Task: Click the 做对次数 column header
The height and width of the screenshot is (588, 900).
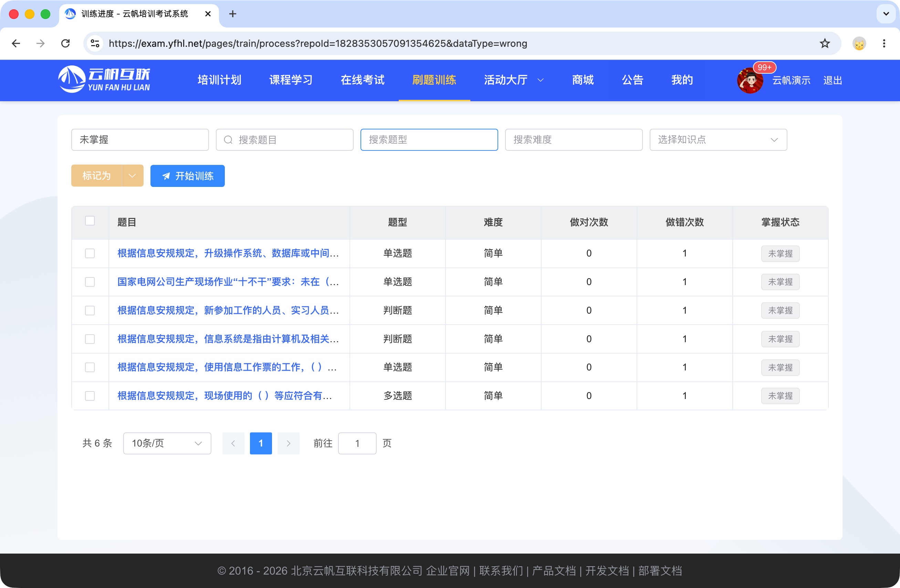Action: point(589,222)
